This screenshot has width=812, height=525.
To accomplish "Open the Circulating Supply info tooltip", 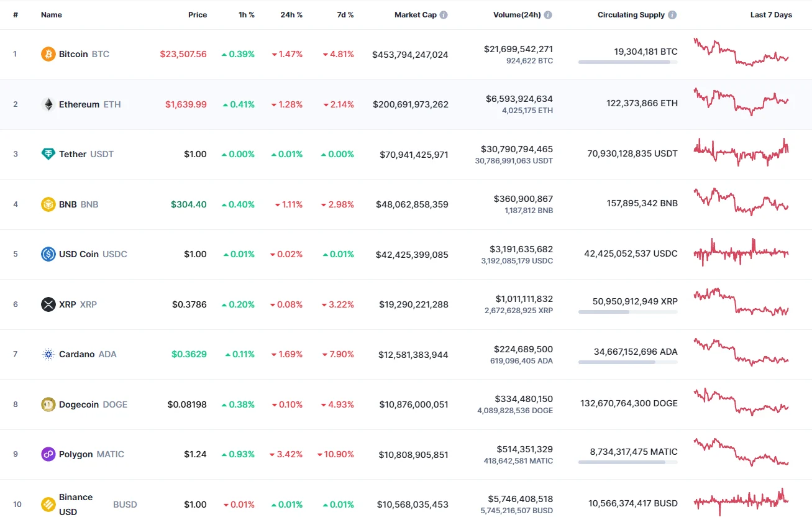I will tap(673, 14).
